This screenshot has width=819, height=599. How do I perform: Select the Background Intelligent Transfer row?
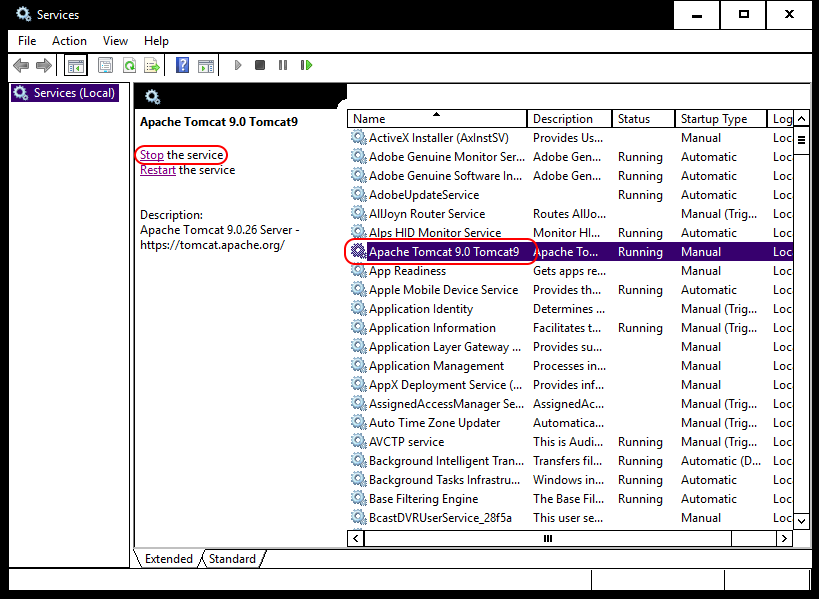coord(571,461)
